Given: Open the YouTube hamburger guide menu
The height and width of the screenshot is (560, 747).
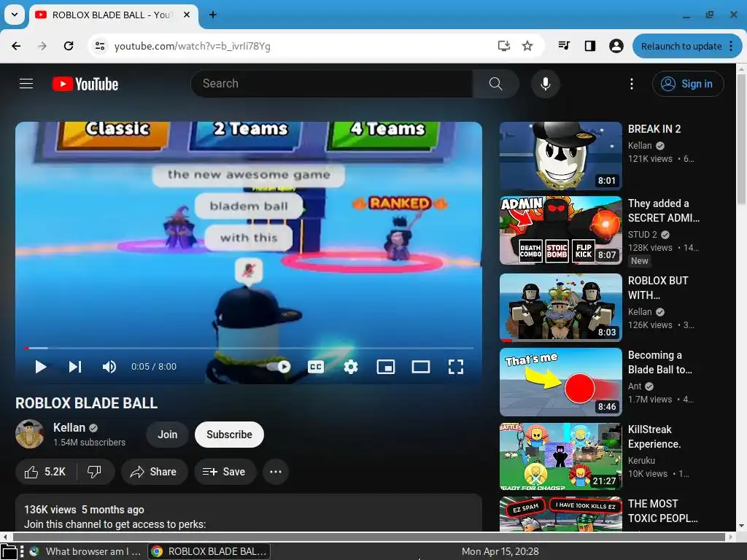Looking at the screenshot, I should 26,84.
